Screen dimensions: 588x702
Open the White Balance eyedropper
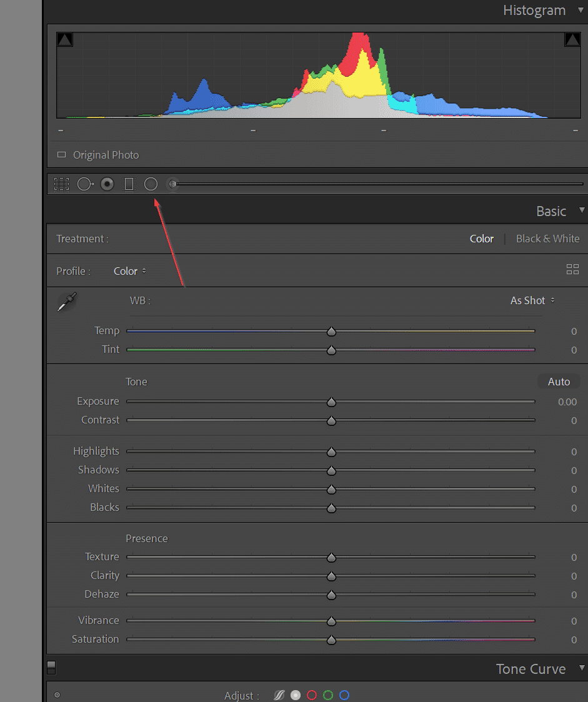(66, 302)
